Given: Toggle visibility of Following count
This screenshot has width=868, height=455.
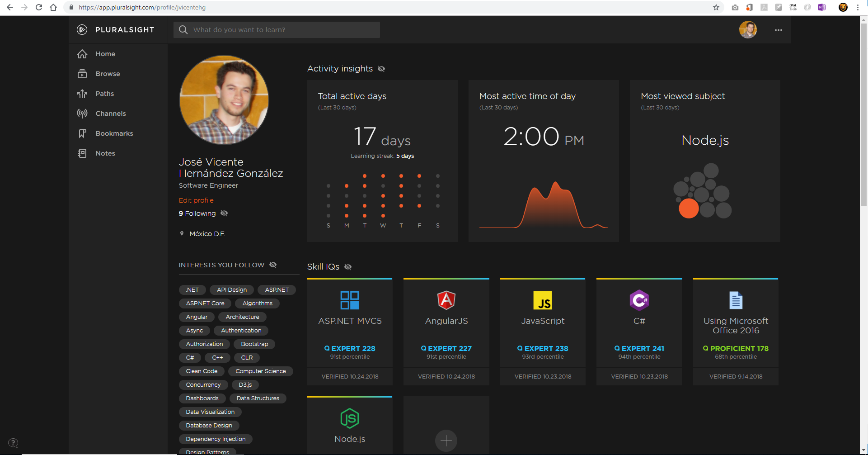Looking at the screenshot, I should click(224, 213).
